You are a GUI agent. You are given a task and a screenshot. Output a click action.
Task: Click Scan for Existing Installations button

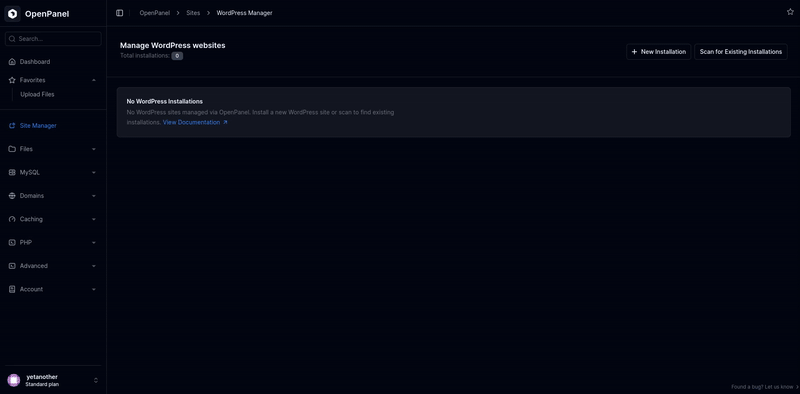[741, 52]
